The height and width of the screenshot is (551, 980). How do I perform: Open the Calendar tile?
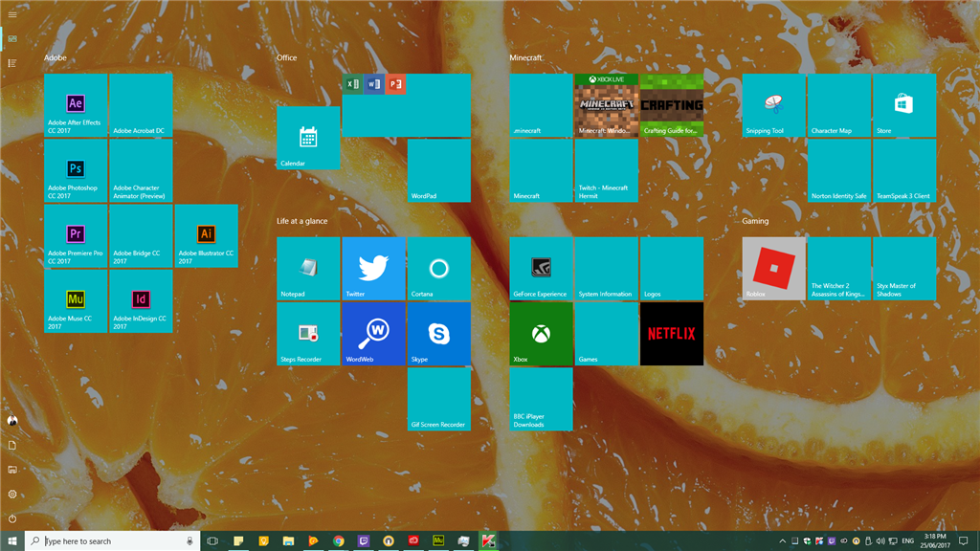click(x=309, y=138)
